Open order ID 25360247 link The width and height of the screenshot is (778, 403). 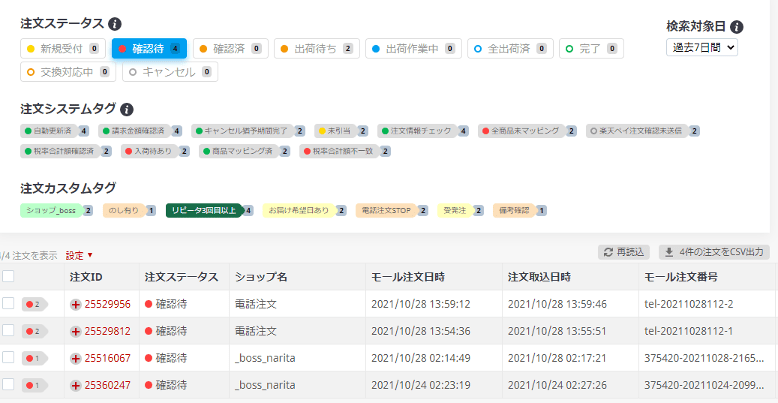click(107, 385)
